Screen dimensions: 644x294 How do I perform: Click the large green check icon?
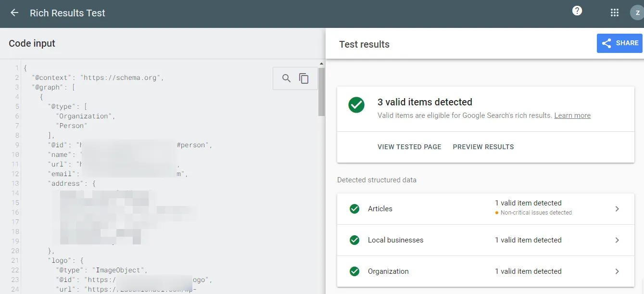click(x=356, y=105)
